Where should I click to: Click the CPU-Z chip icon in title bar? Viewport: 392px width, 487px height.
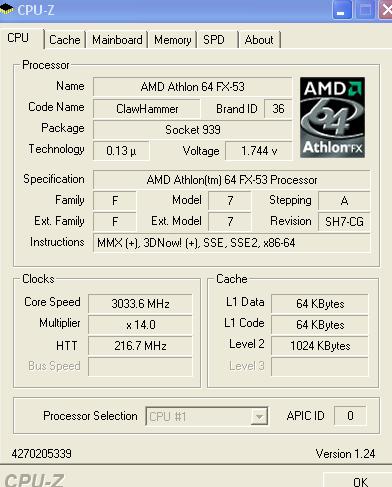point(7,9)
